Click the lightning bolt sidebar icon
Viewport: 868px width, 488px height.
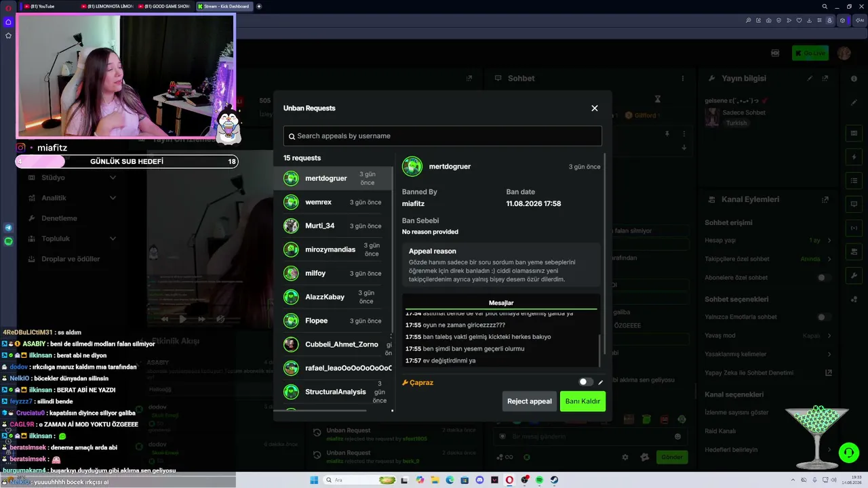[854, 157]
